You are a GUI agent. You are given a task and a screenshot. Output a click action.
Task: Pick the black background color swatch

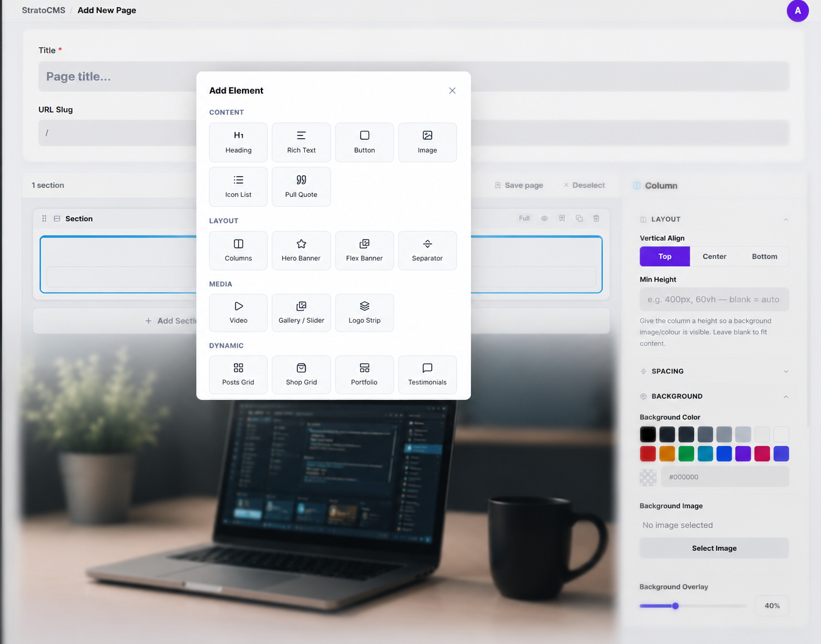648,434
